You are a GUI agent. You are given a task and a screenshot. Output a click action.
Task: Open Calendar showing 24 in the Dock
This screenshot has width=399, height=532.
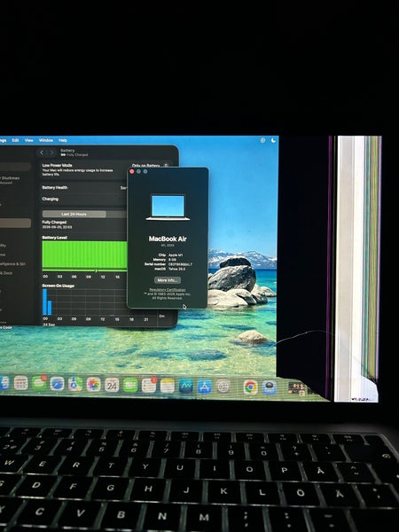tap(112, 385)
